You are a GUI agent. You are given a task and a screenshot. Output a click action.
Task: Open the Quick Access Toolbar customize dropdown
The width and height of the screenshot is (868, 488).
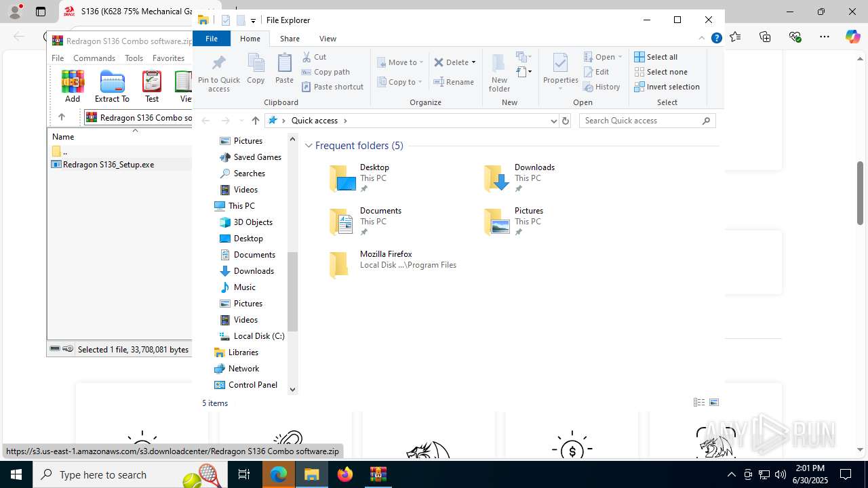click(253, 20)
